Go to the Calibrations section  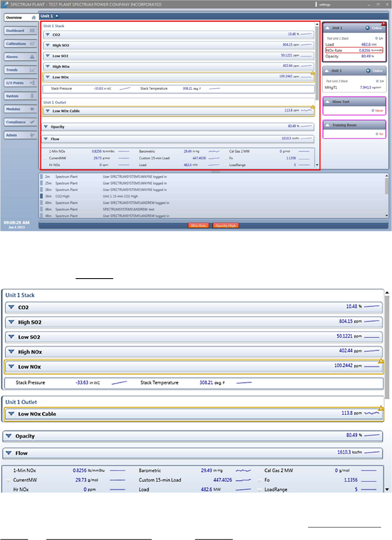pos(21,44)
